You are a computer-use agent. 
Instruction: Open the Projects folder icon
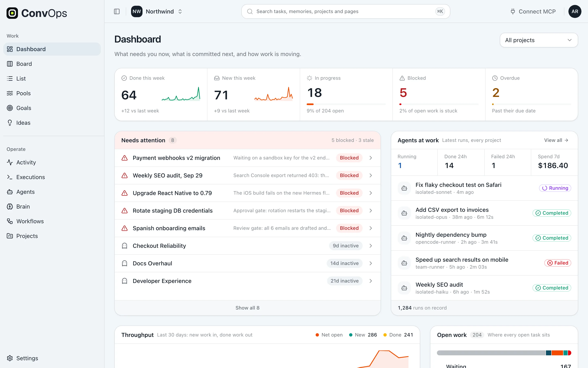click(x=10, y=236)
